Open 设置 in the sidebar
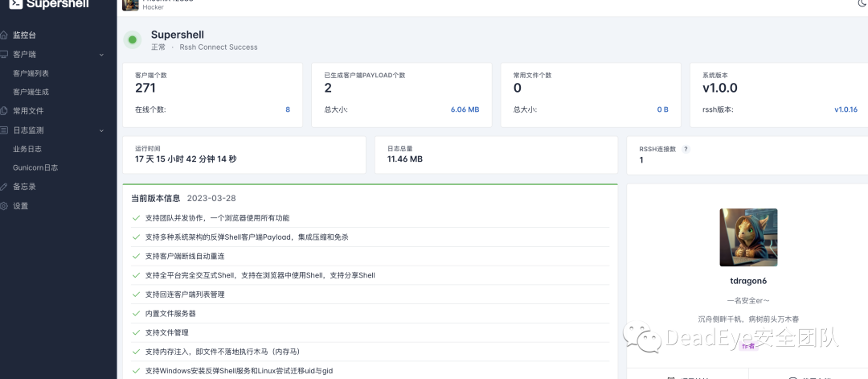Viewport: 868px width, 379px height. click(x=20, y=205)
